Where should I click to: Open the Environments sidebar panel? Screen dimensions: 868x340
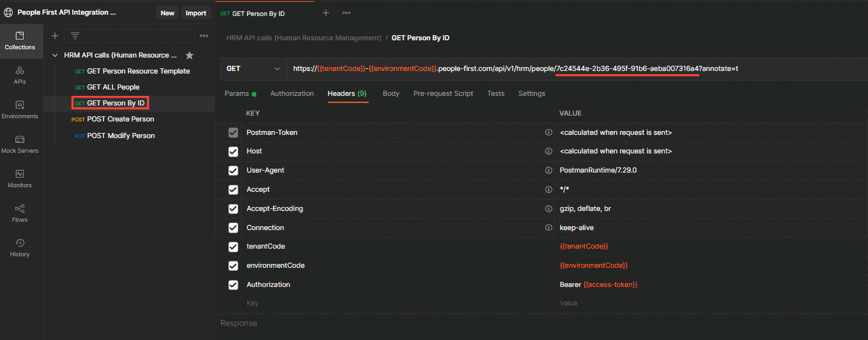tap(20, 110)
